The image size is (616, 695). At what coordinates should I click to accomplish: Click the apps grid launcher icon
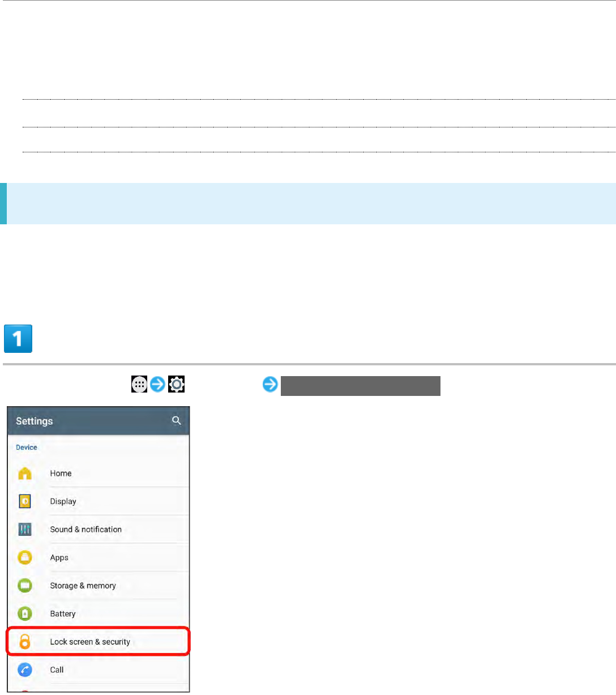[139, 385]
